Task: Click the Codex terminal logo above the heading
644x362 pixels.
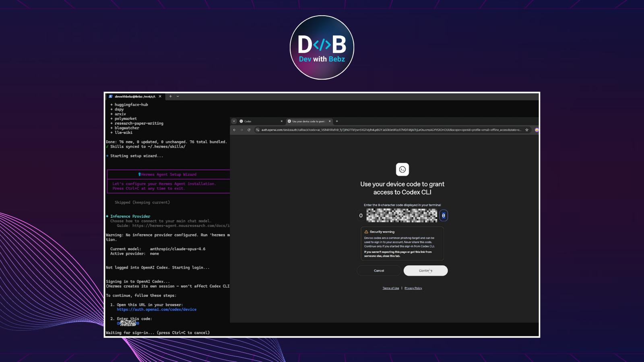Action: click(x=402, y=169)
